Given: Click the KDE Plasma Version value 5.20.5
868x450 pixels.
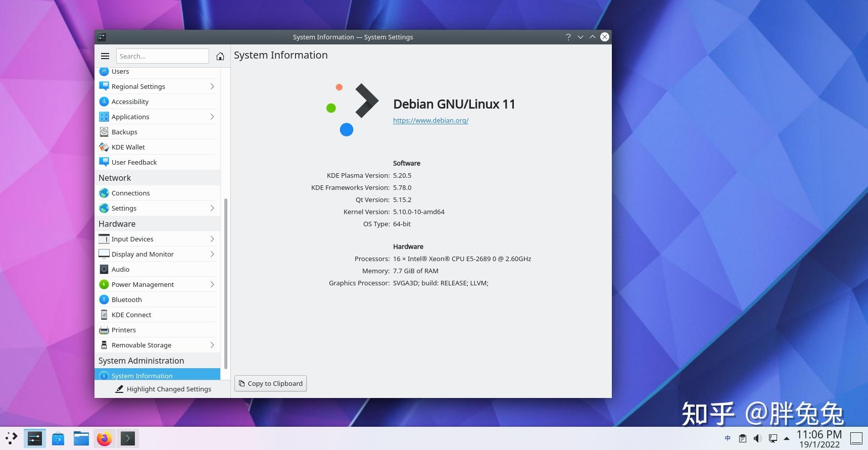Looking at the screenshot, I should click(402, 175).
